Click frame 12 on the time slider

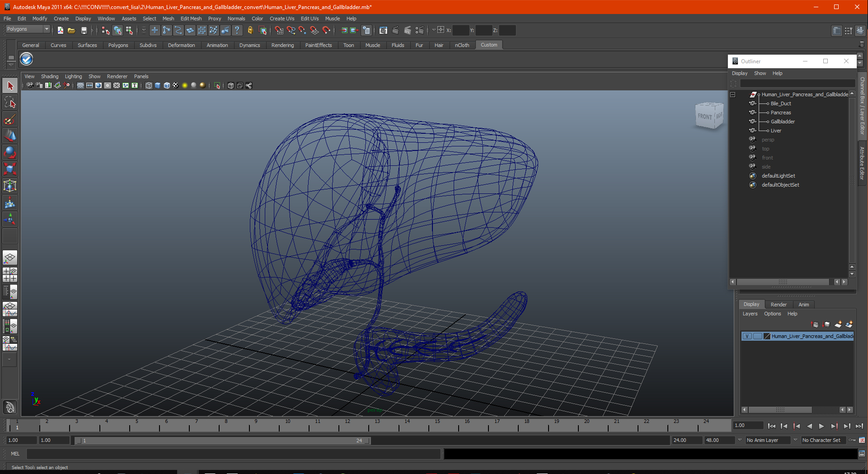point(347,425)
